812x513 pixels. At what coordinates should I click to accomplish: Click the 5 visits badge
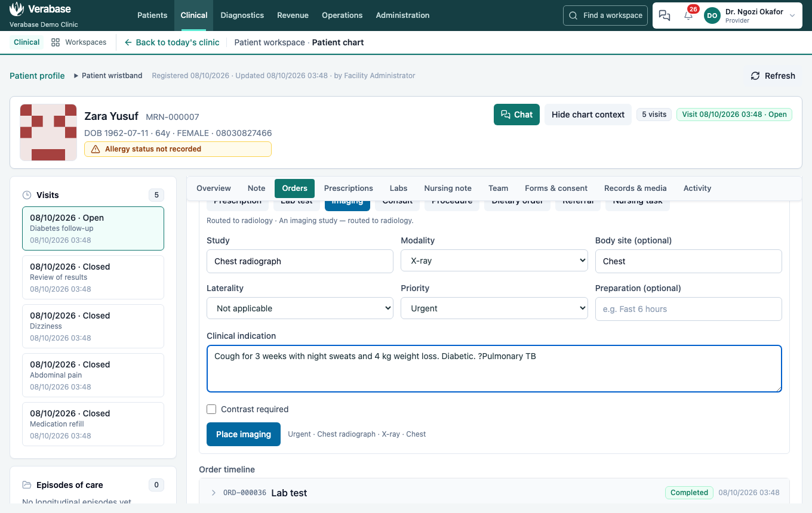(x=654, y=115)
